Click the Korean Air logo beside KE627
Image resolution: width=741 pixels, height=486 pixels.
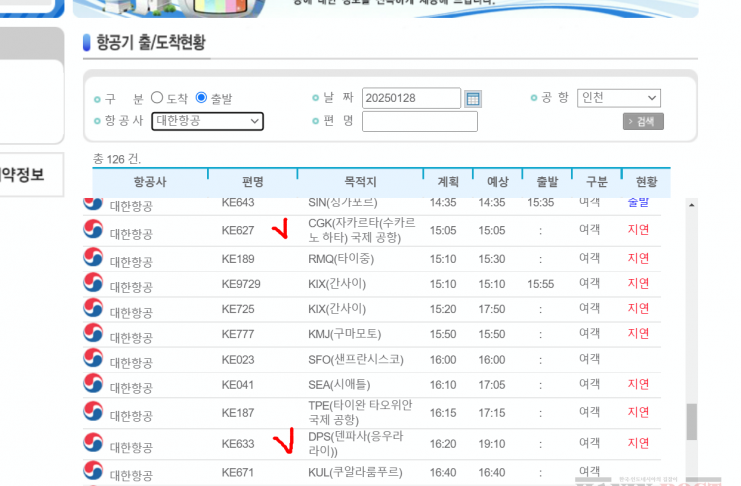tap(93, 229)
